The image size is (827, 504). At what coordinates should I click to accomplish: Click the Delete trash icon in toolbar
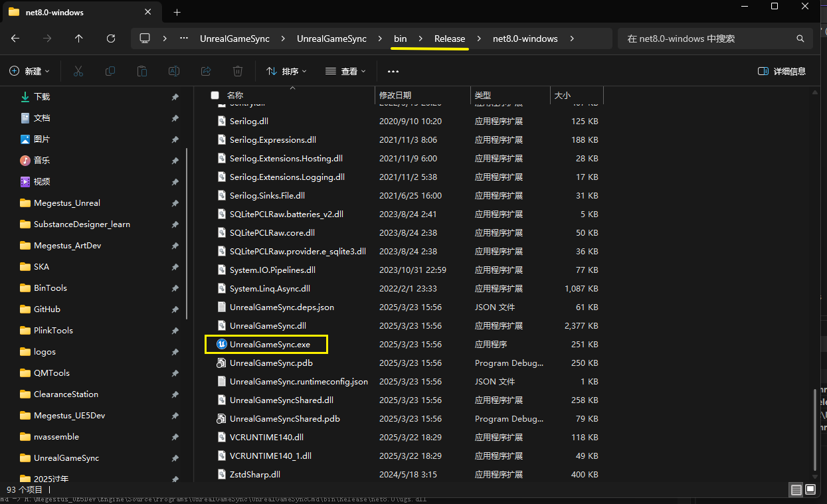click(238, 71)
